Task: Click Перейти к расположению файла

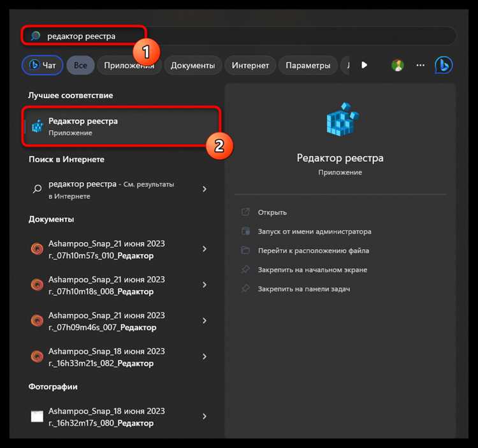Action: (x=314, y=251)
